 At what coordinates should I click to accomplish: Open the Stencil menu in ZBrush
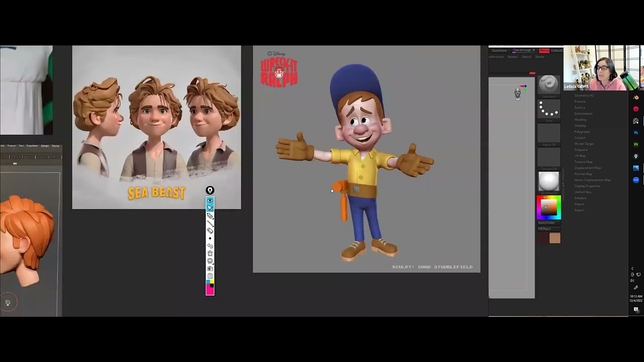click(x=527, y=57)
